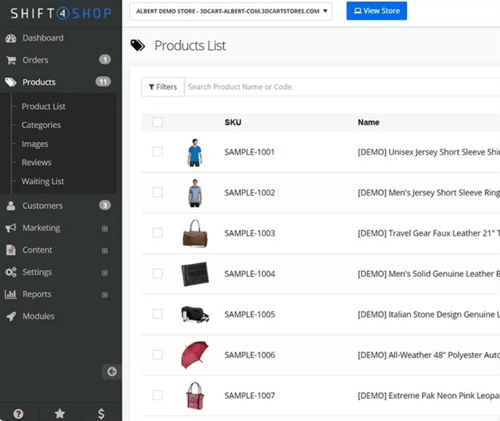500x421 pixels.
Task: Click the Products List heading tag icon
Action: (138, 45)
